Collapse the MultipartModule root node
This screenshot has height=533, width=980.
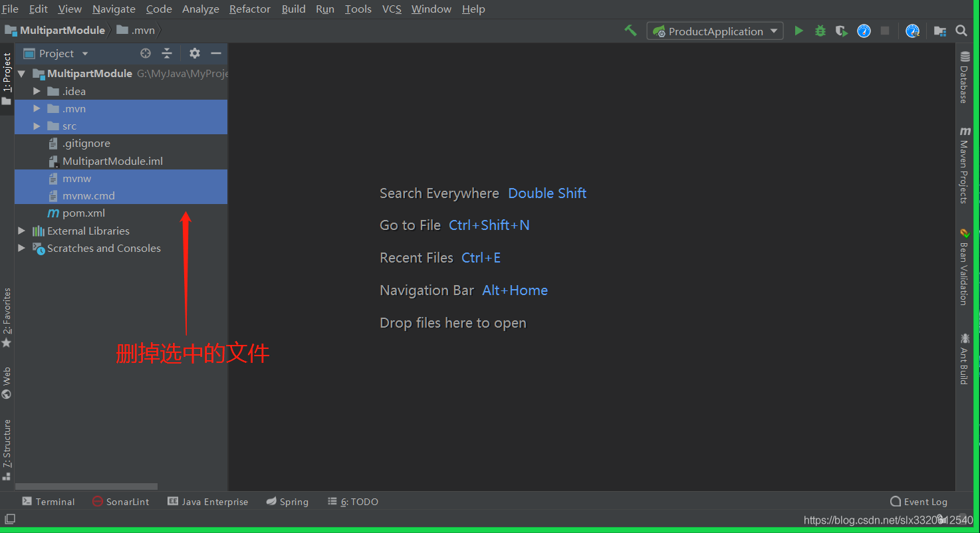pos(21,74)
